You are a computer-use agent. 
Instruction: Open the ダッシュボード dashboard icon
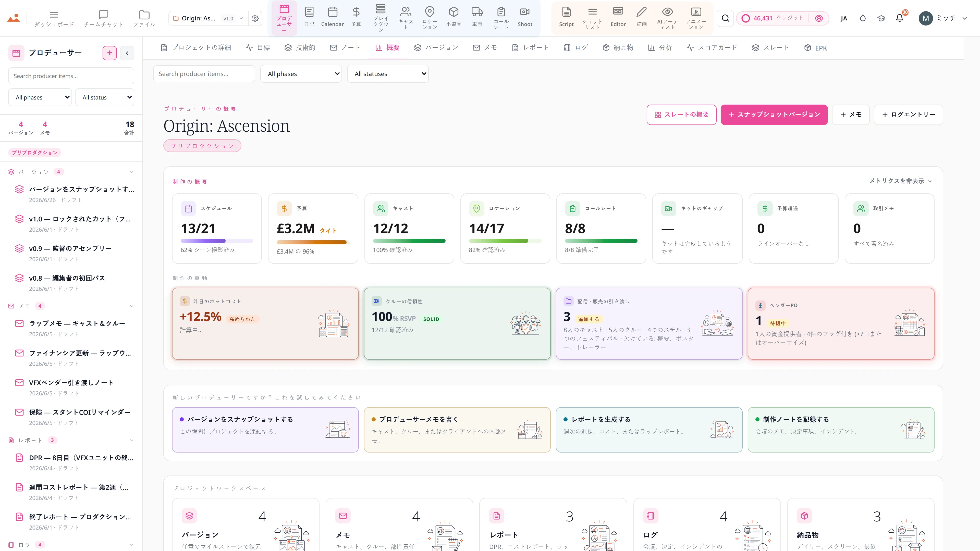point(54,18)
